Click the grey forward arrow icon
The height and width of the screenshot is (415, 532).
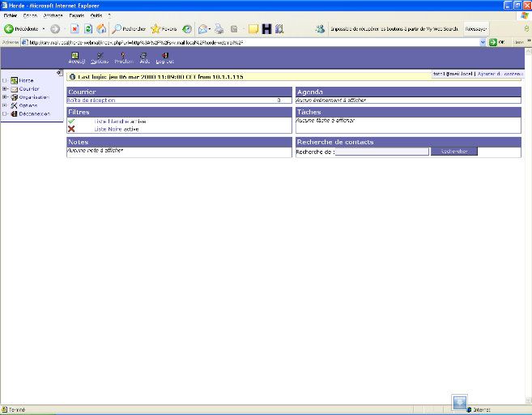[x=55, y=29]
